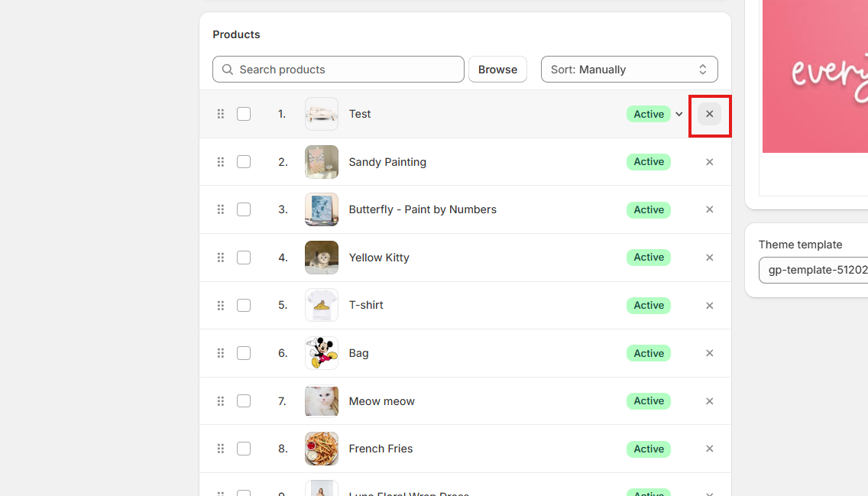Click the search magnifier icon in products field

[228, 70]
